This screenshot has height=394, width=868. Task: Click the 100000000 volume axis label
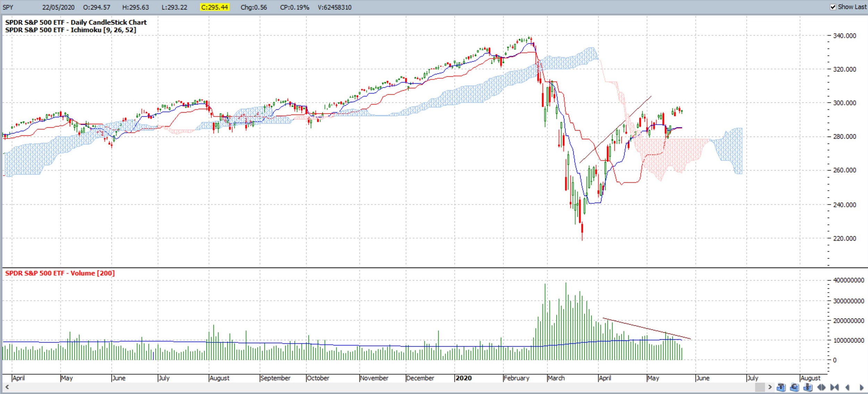(849, 341)
